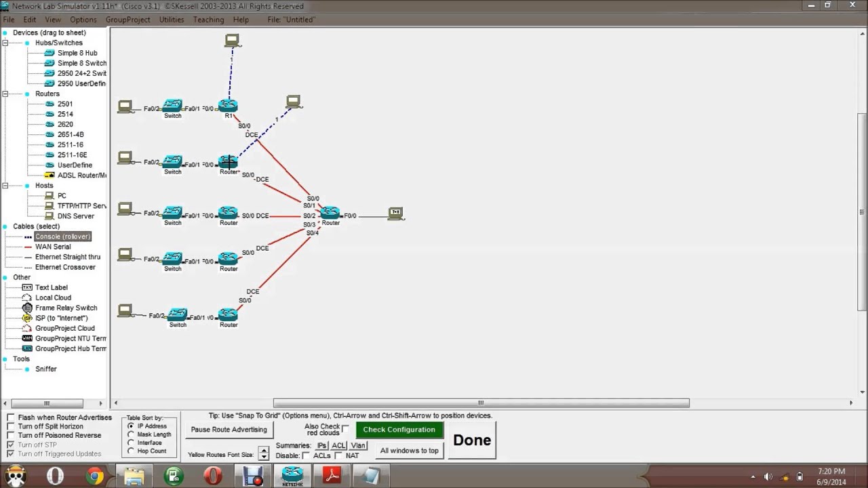Pick the 2620 router device

[65, 124]
